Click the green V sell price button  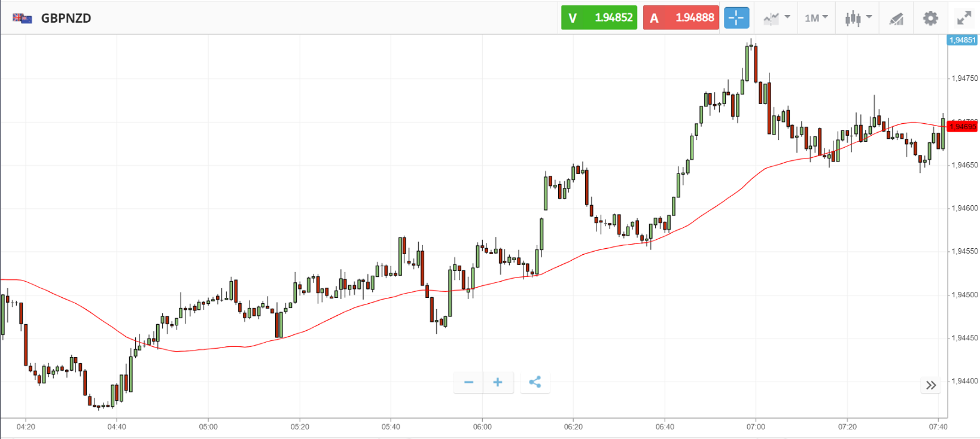click(x=599, y=18)
